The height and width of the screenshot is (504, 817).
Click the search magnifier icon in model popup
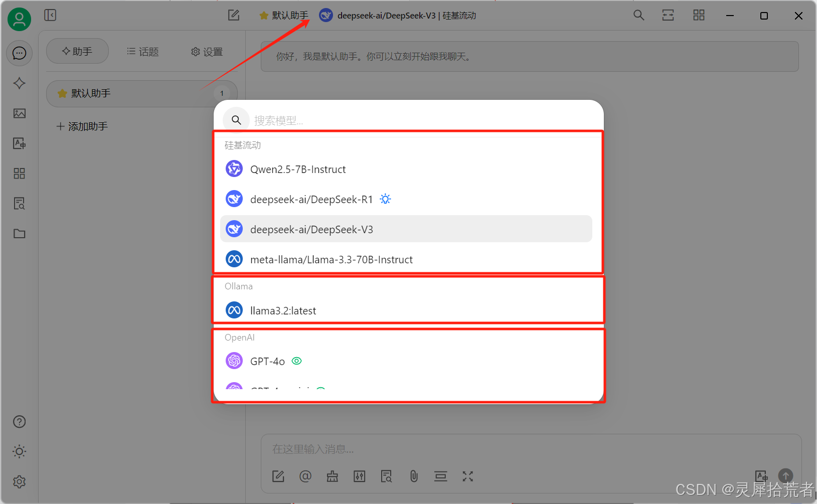click(236, 120)
